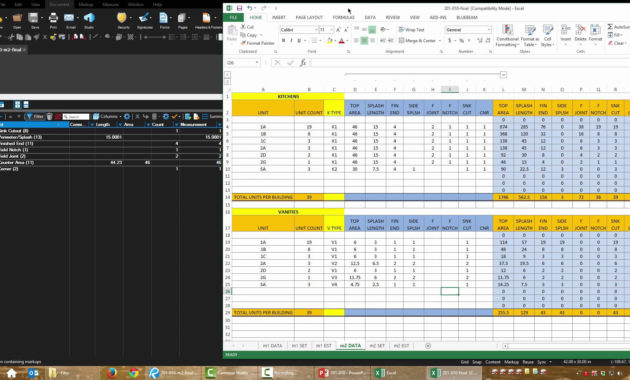Click Format as Table in Styles group
This screenshot has height=380, width=630.
530,36
